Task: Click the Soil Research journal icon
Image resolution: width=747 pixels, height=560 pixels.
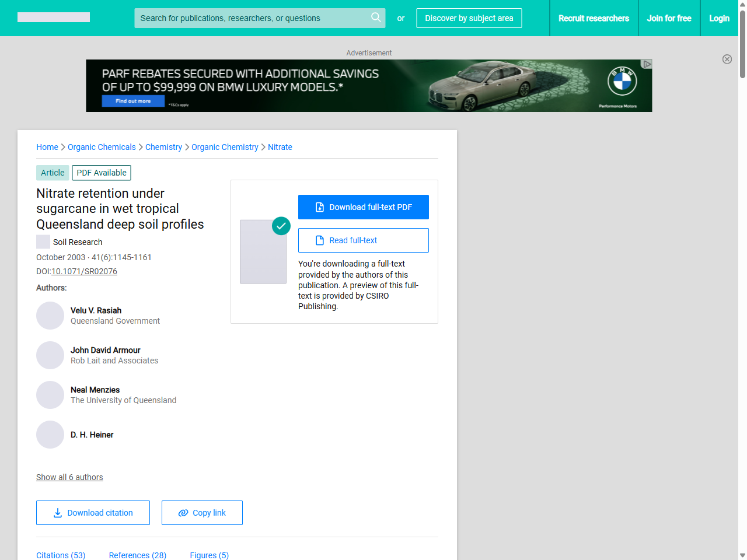Action: pos(43,242)
